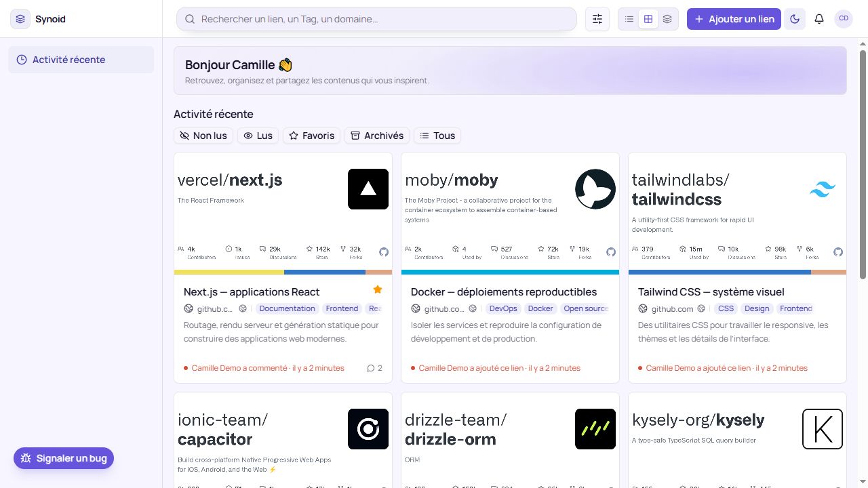Filter by Non lus
The width and height of the screenshot is (868, 488).
[203, 136]
